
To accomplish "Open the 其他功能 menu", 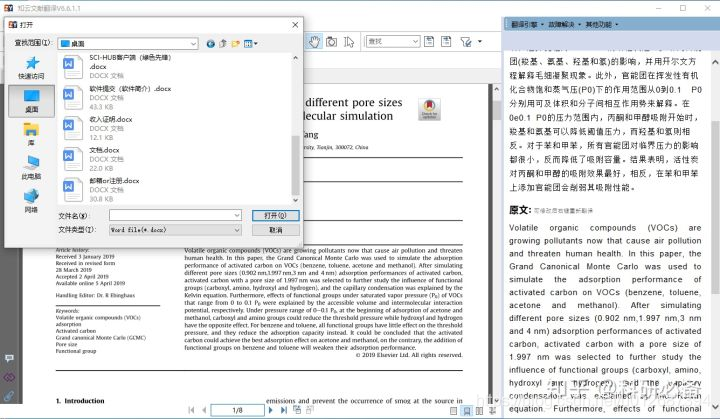I will [x=602, y=24].
